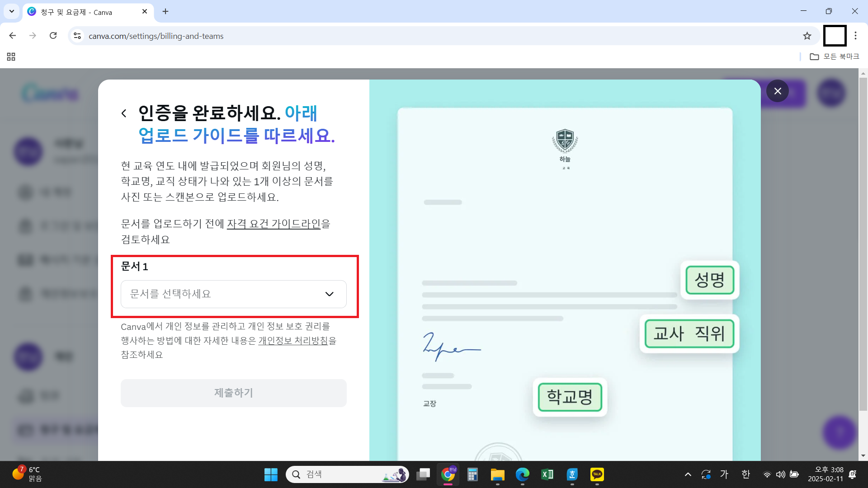Close the verification dialog with the X
Viewport: 868px width, 488px height.
tap(777, 91)
